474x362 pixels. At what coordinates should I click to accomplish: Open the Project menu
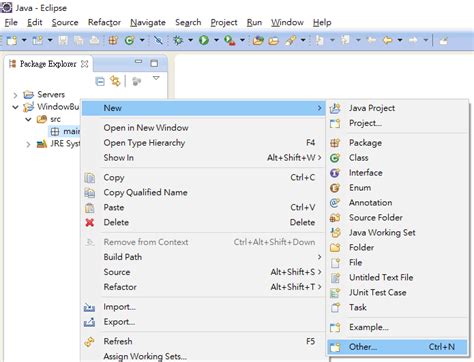tap(224, 23)
